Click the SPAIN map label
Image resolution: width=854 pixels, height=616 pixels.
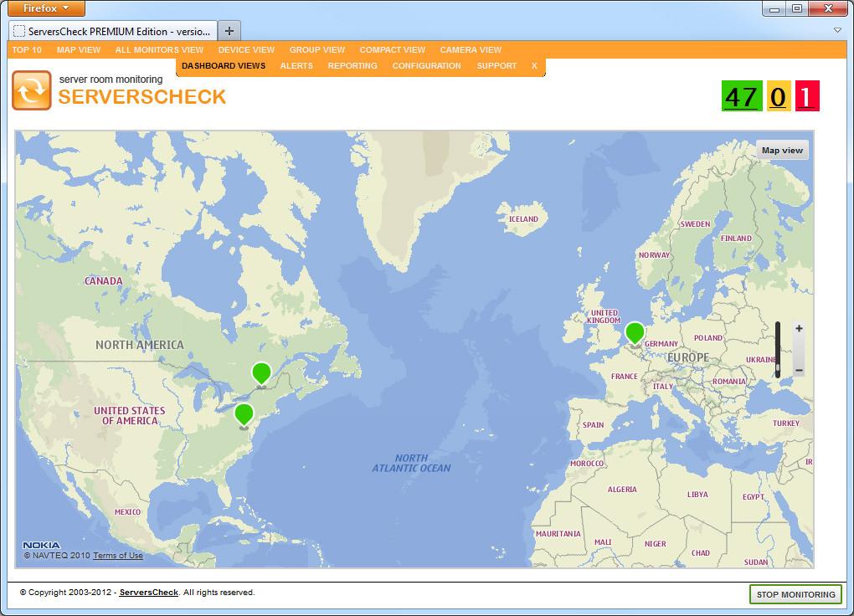point(593,425)
